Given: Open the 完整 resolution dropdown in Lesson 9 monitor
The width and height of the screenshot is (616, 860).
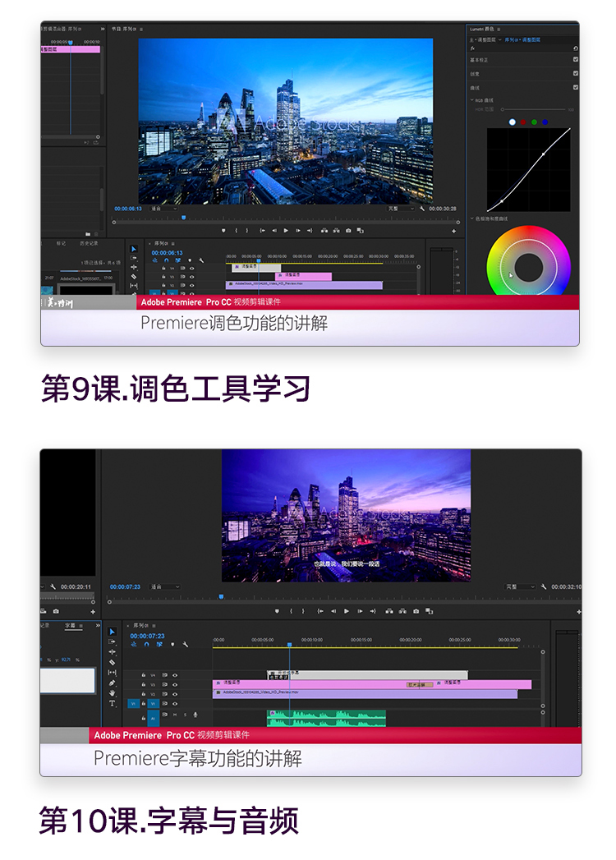Looking at the screenshot, I should click(x=401, y=209).
